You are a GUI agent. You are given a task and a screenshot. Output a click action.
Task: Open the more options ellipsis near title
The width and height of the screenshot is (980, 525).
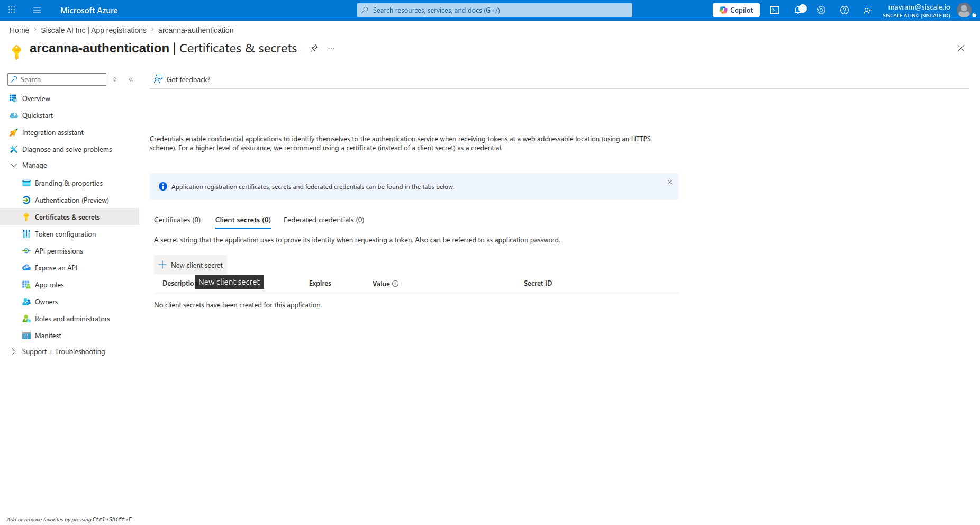coord(331,48)
